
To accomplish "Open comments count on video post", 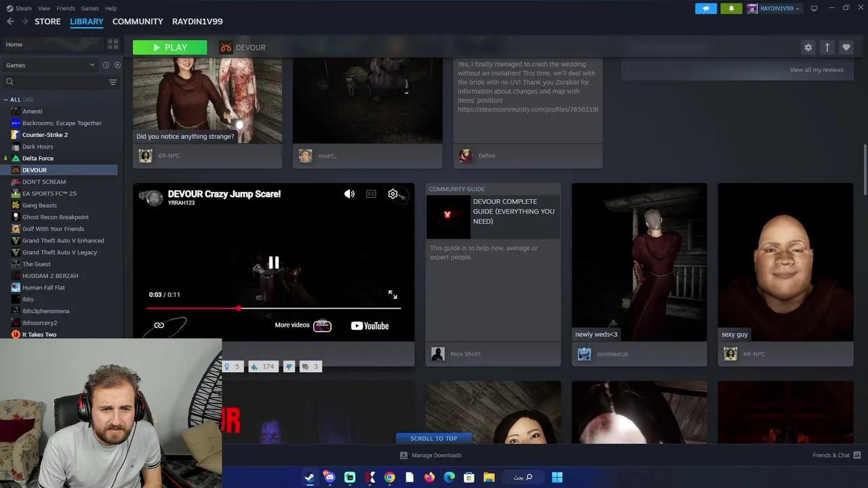I will click(310, 367).
